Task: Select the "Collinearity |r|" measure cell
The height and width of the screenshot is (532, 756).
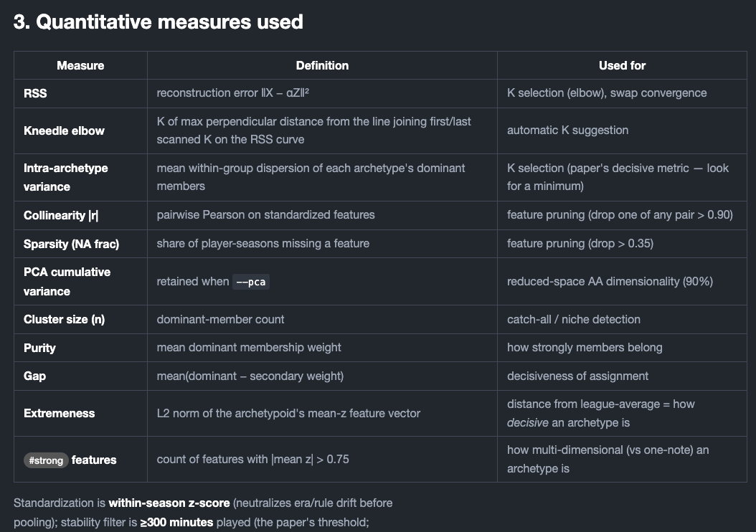Action: click(x=80, y=215)
